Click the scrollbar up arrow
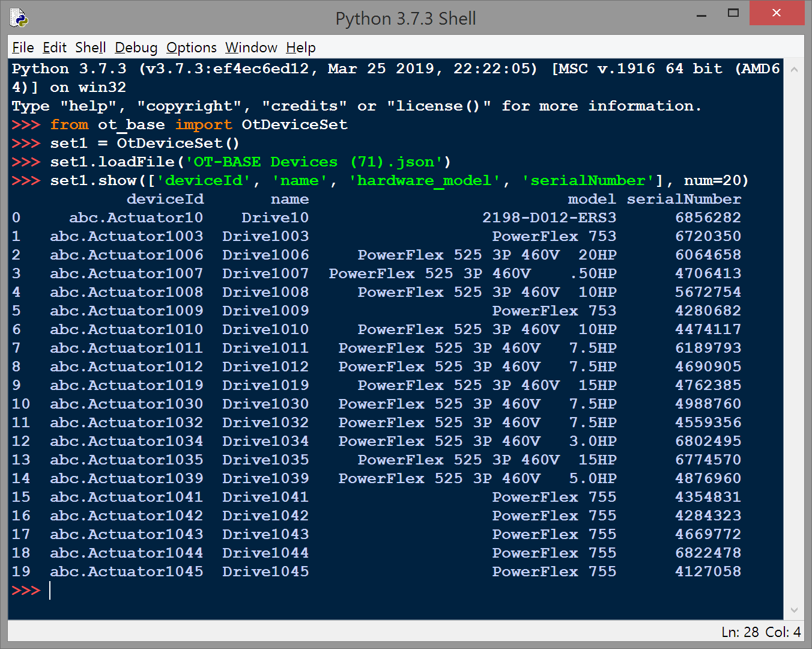Screen dimensions: 812x649 [x=794, y=70]
